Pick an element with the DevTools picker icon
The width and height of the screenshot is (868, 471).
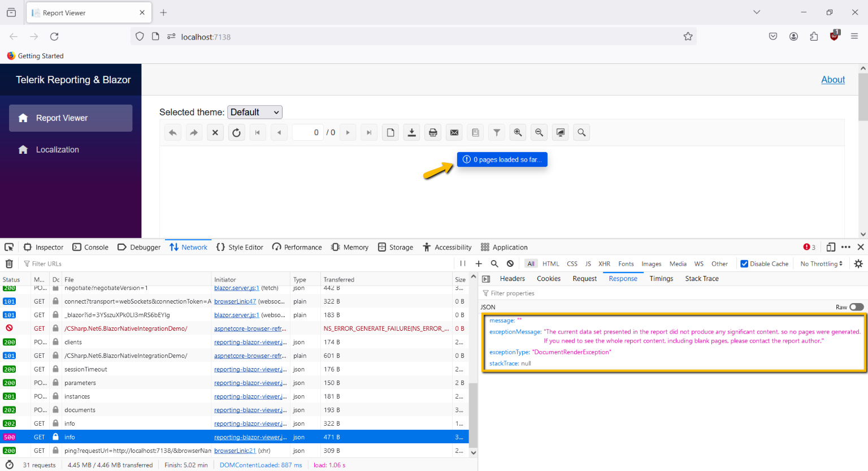9,247
